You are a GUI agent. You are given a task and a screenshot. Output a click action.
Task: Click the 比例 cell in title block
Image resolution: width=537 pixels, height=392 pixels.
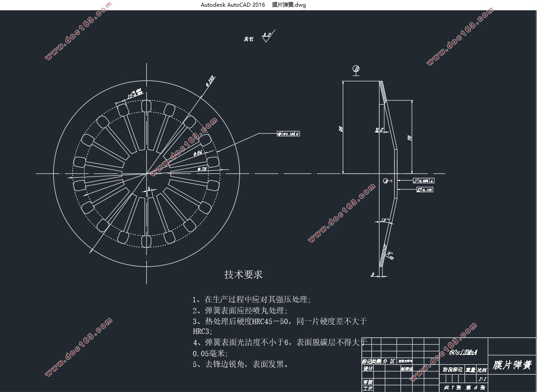tap(482, 370)
